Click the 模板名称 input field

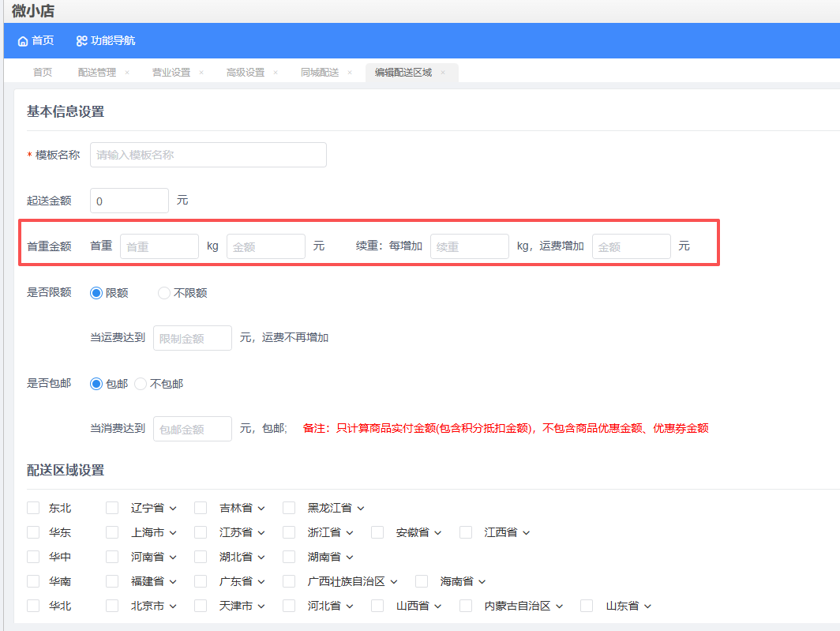tap(208, 155)
